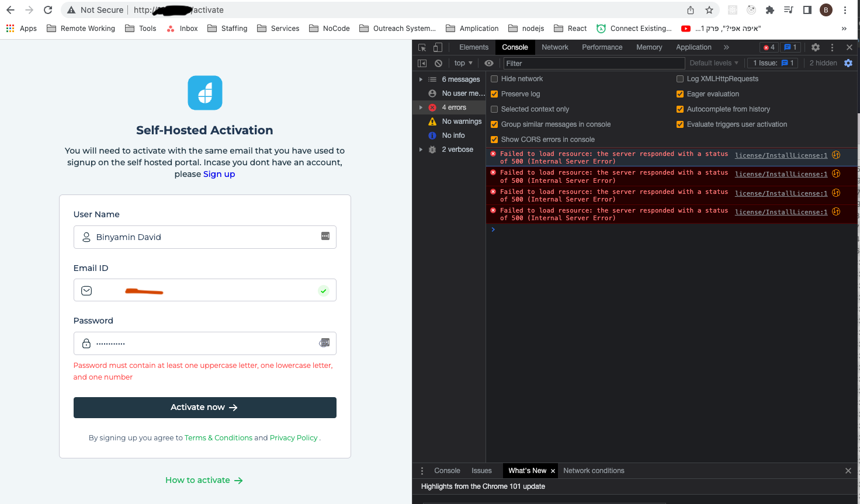Click the bookmark star icon
Image resolution: width=860 pixels, height=504 pixels.
click(709, 10)
